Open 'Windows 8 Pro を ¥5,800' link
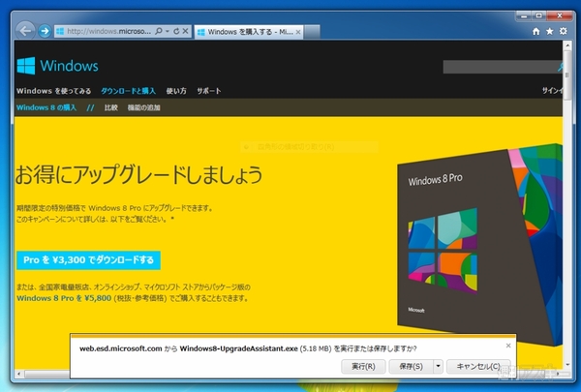581x392 pixels. 64,298
